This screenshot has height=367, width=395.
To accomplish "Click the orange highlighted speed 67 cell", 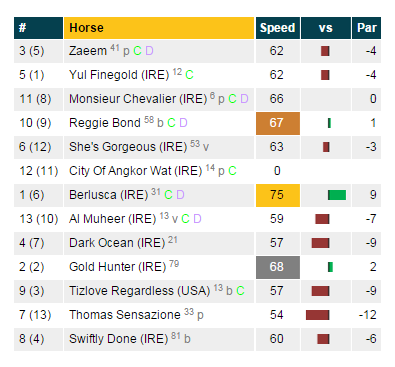I will pyautogui.click(x=278, y=123).
